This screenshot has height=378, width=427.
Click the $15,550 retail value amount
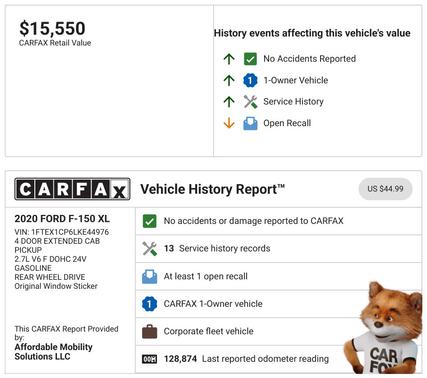click(x=52, y=28)
